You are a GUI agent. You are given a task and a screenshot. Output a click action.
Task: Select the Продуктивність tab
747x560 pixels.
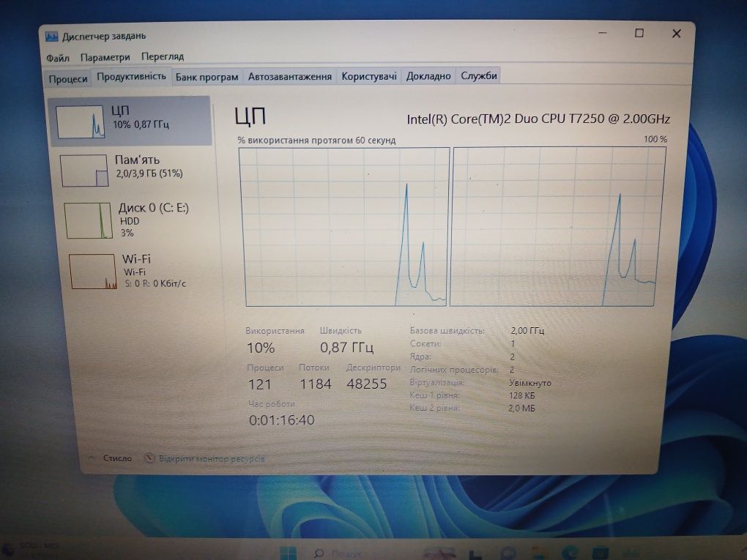click(132, 76)
